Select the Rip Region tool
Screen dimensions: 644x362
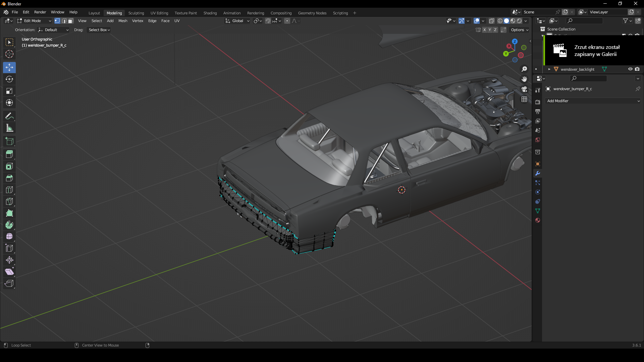[x=9, y=284]
